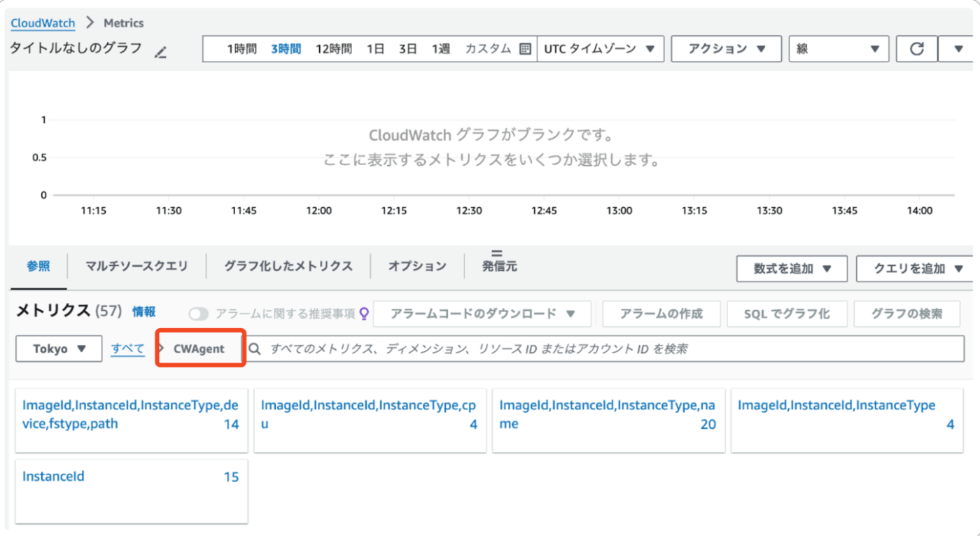Click the SQL でグラフ化 button
Image resolution: width=980 pixels, height=536 pixels.
pyautogui.click(x=787, y=314)
